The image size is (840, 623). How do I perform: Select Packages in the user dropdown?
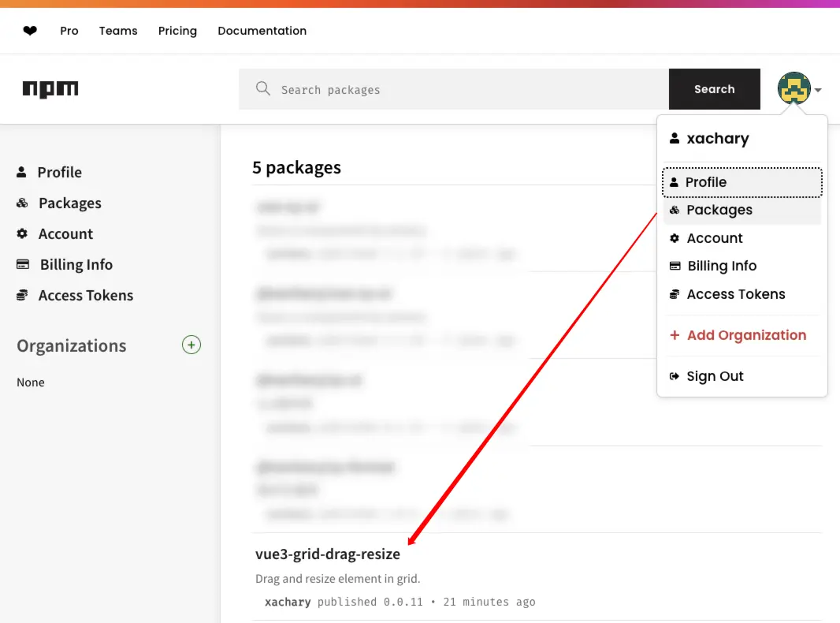pos(742,211)
